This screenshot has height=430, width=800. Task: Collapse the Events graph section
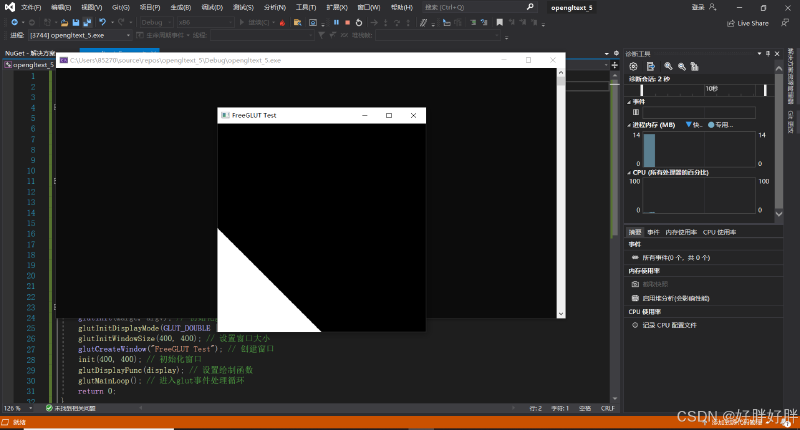629,102
